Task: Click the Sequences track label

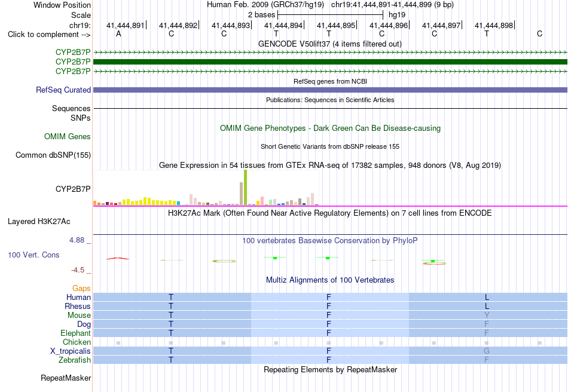Action: tap(71, 108)
